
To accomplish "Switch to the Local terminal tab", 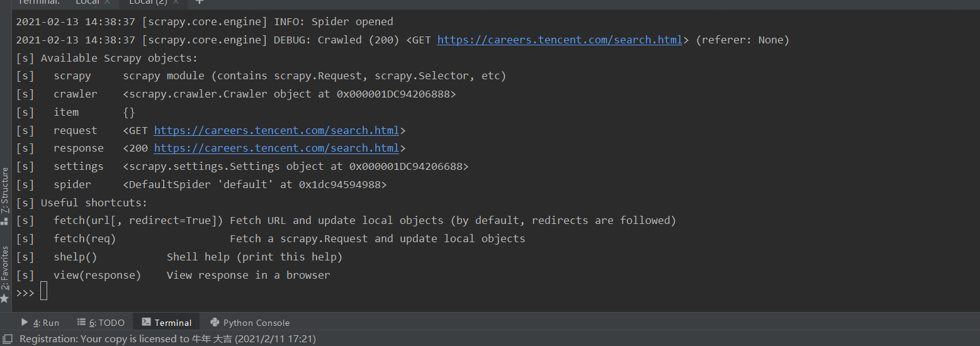I will [x=87, y=2].
